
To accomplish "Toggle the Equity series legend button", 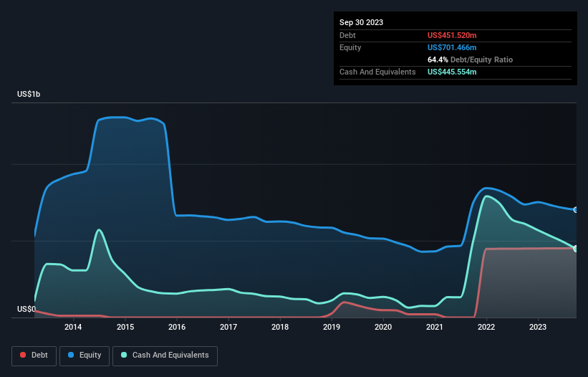I will [85, 355].
